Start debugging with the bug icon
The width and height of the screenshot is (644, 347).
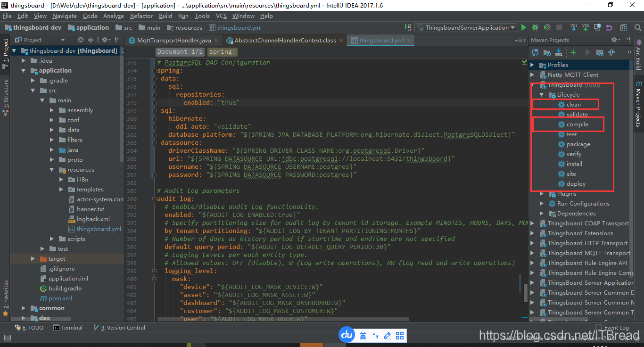tap(535, 27)
